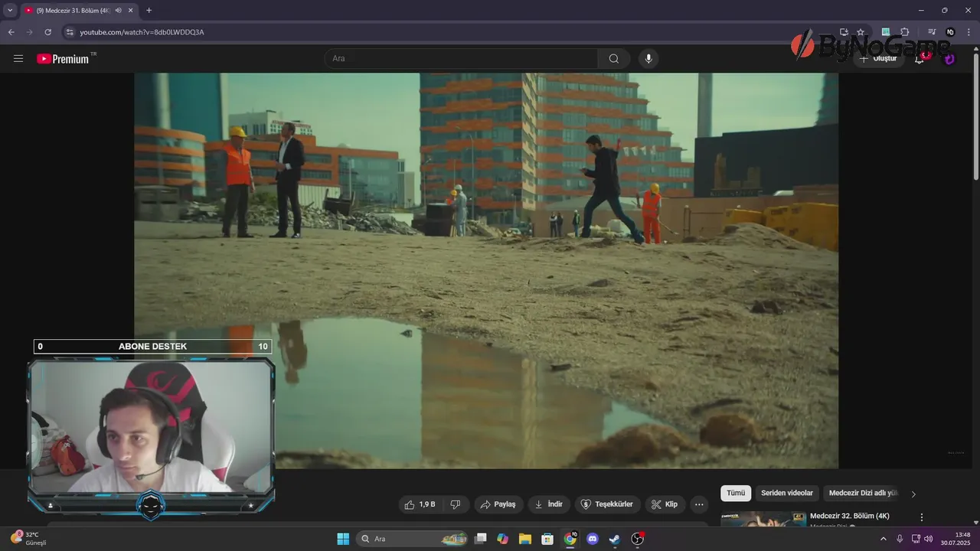Show next filter chips arrow
The image size is (980, 551).
tap(913, 494)
